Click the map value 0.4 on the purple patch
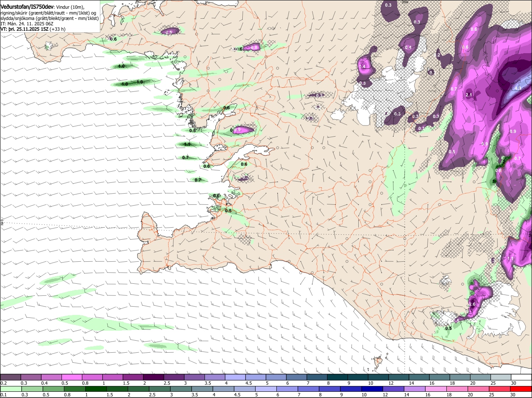This screenshot has height=398, width=532. (408, 48)
